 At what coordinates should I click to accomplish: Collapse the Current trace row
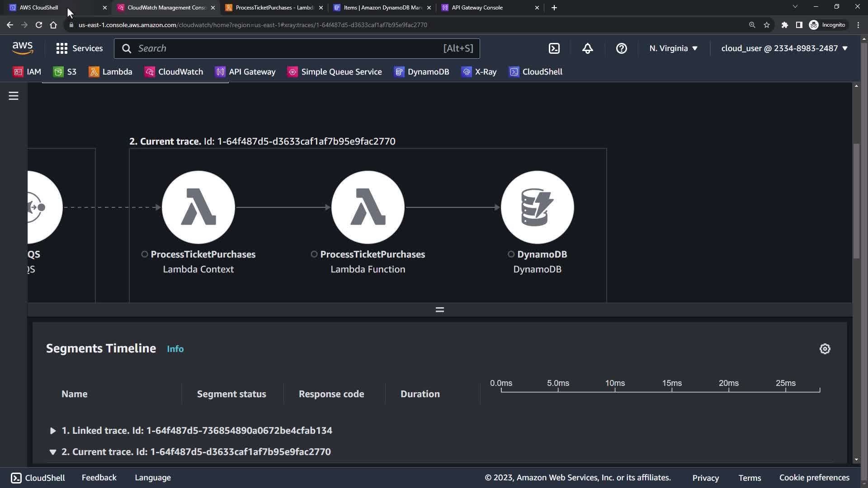pos(53,452)
